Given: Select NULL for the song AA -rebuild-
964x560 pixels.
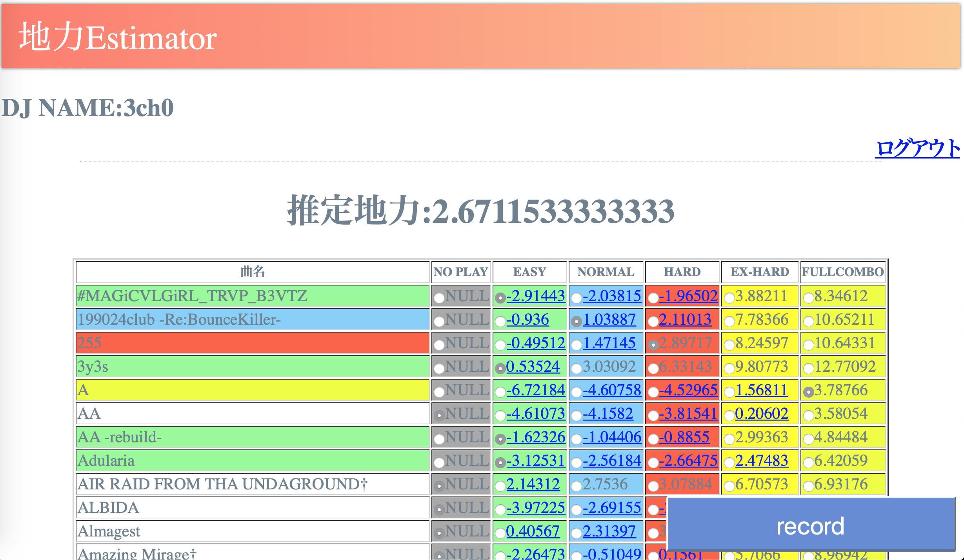Looking at the screenshot, I should click(x=439, y=438).
